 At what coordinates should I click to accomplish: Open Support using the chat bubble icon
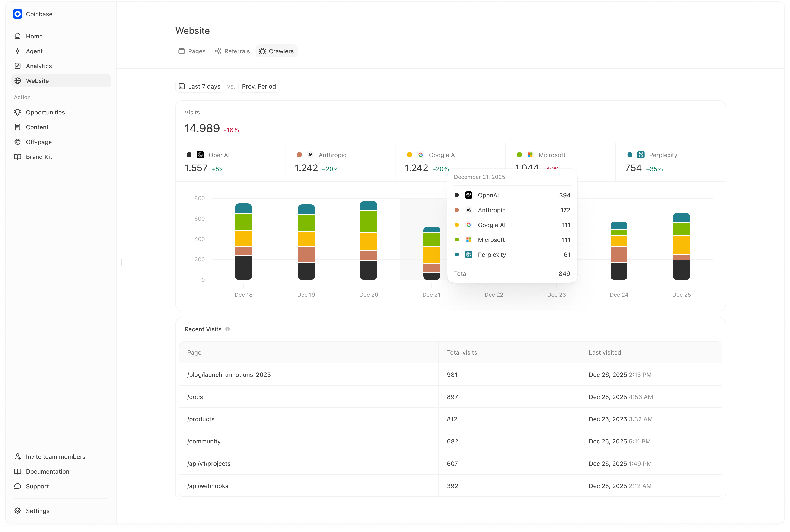pyautogui.click(x=18, y=486)
